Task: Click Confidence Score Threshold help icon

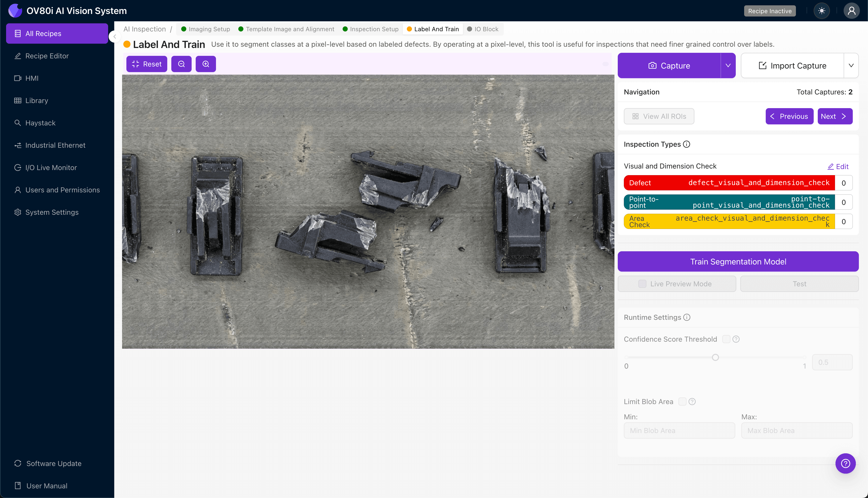Action: pyautogui.click(x=736, y=339)
